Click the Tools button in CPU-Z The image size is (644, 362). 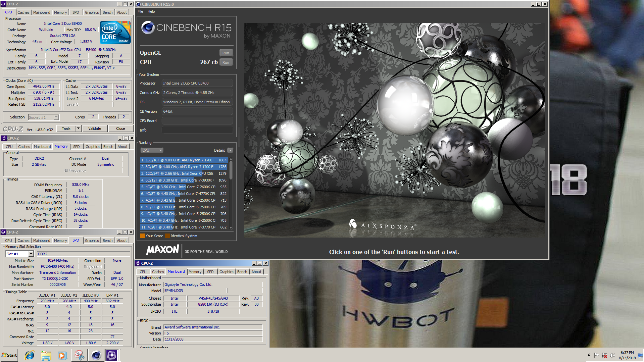click(66, 128)
